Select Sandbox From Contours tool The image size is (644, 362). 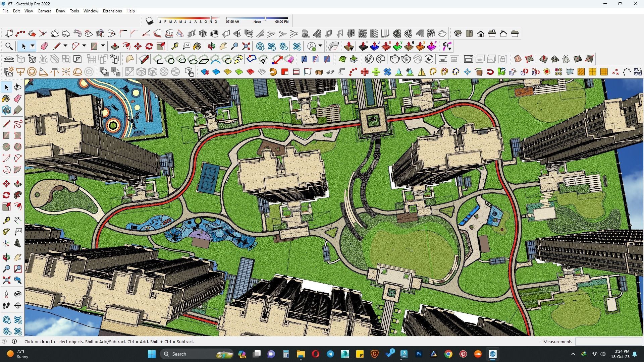[x=518, y=59]
